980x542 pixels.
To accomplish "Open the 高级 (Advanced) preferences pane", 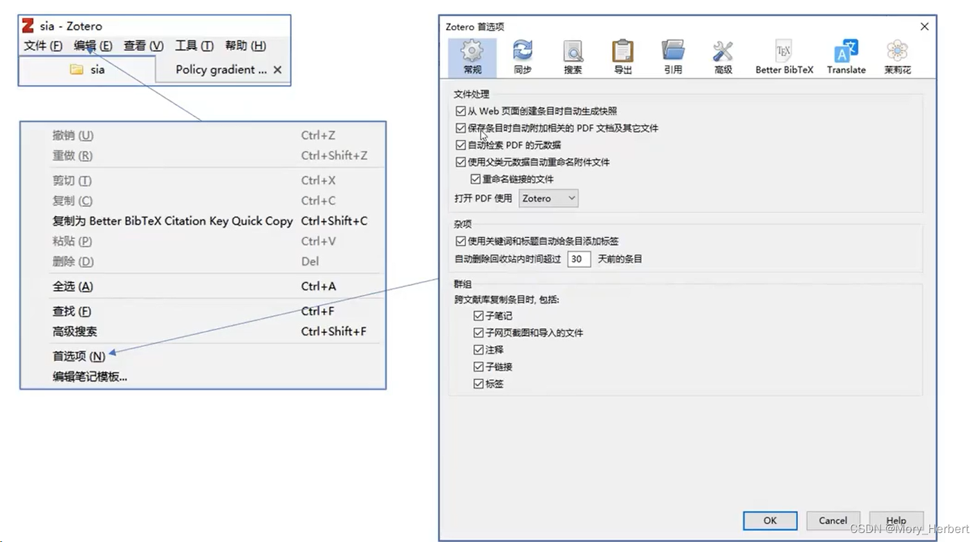I will [723, 57].
